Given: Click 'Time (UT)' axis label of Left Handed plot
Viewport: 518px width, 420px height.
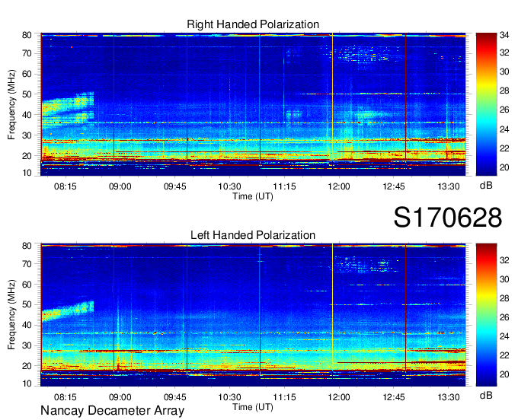Looking at the screenshot, I should pyautogui.click(x=253, y=407).
